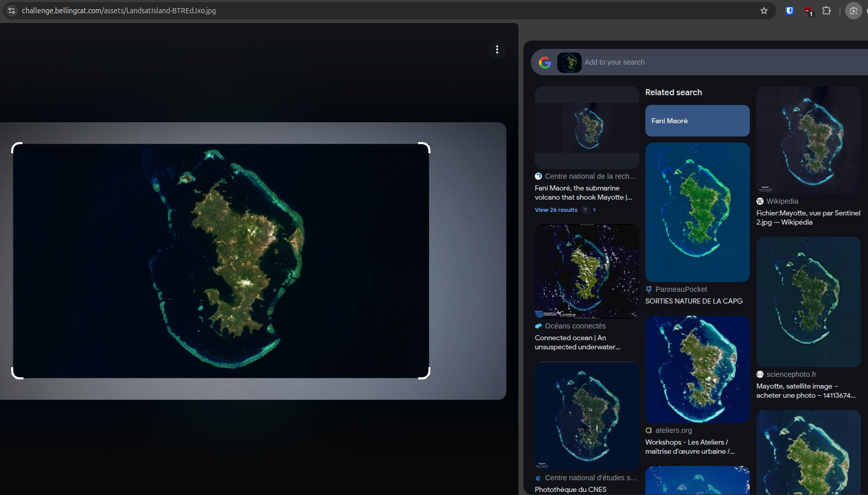This screenshot has height=495, width=868.
Task: Open the Wikipedia Mayotte Sentinel 2 result
Action: [808, 217]
